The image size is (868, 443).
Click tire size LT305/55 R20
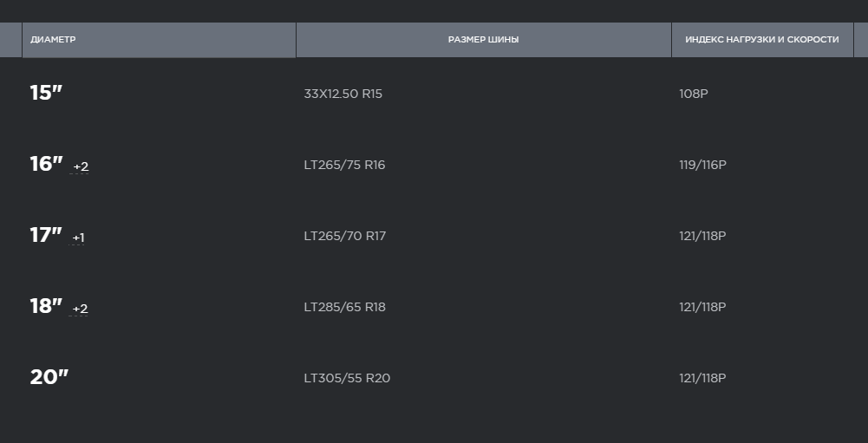[347, 378]
